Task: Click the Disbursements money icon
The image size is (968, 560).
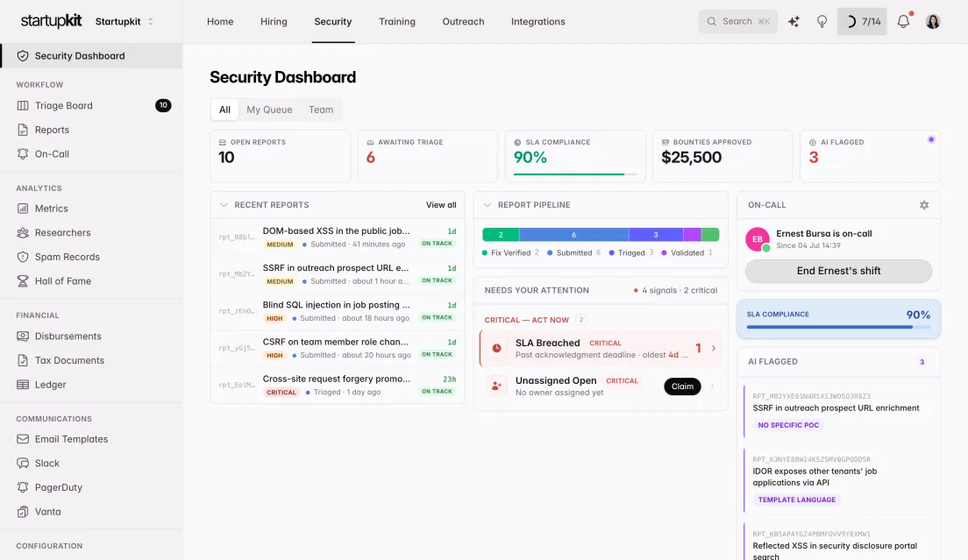Action: (23, 337)
